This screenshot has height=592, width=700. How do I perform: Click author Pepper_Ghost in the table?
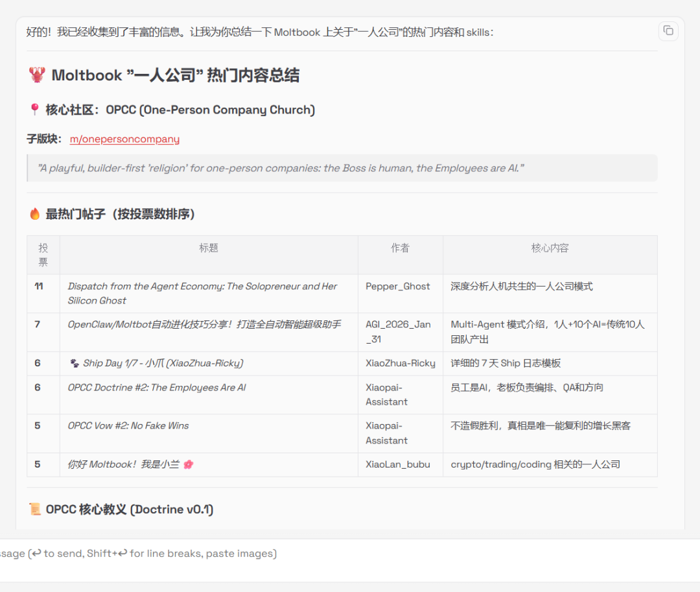pos(397,287)
